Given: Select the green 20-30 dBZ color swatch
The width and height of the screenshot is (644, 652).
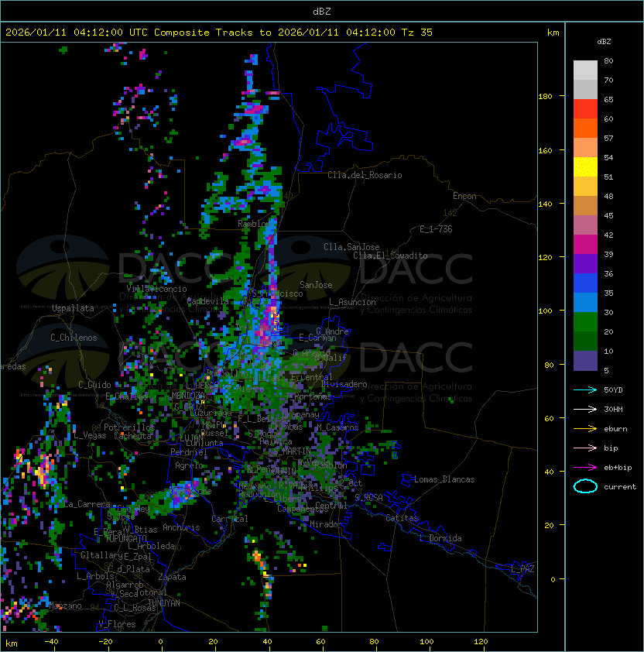Looking at the screenshot, I should (585, 322).
